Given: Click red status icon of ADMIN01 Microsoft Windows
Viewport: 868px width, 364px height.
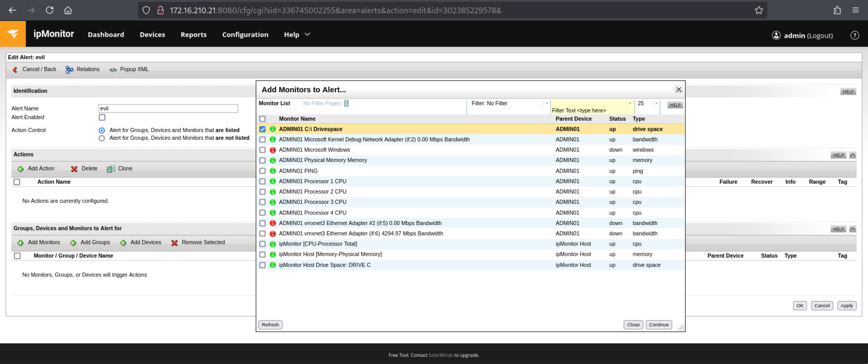Looking at the screenshot, I should pyautogui.click(x=273, y=150).
